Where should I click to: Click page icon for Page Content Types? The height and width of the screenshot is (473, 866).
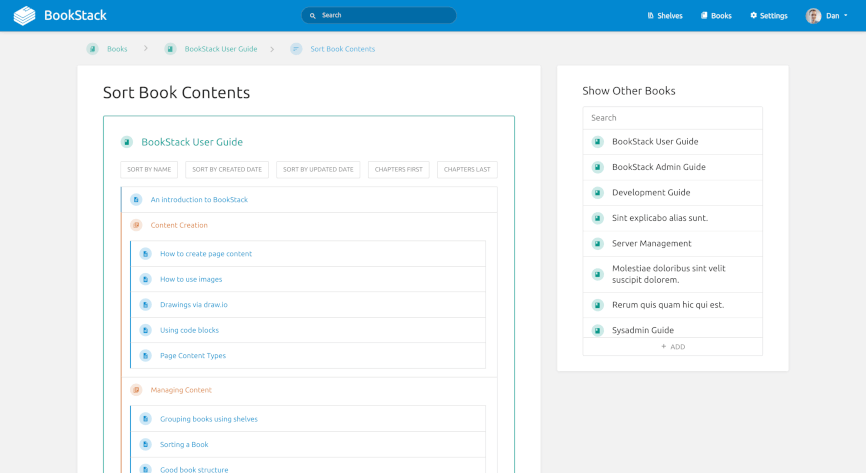[x=145, y=355]
